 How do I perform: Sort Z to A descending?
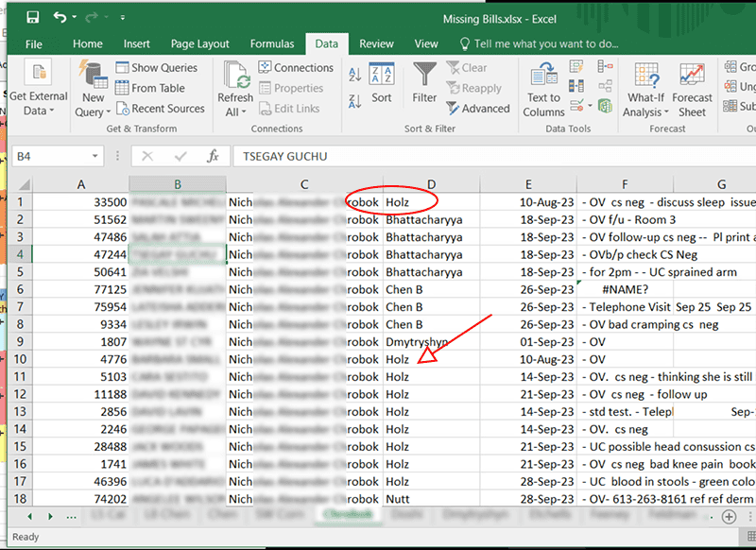tap(355, 98)
